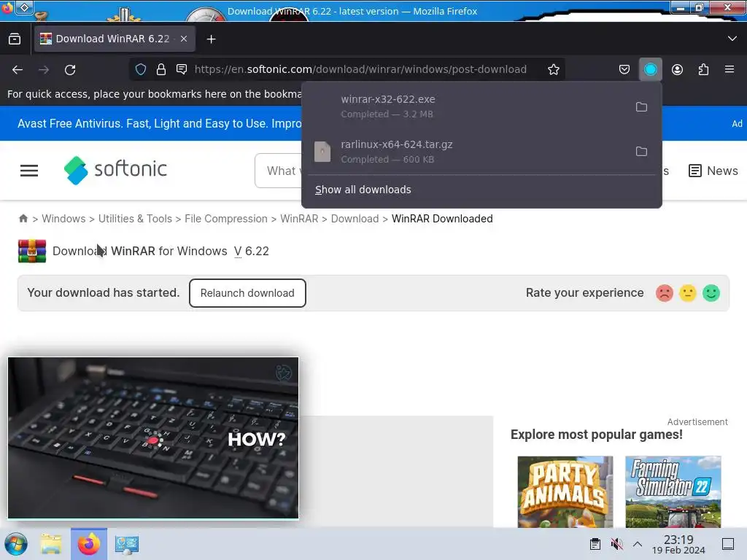Open WinRAR breadcrumb link
Image resolution: width=747 pixels, height=560 pixels.
click(299, 219)
